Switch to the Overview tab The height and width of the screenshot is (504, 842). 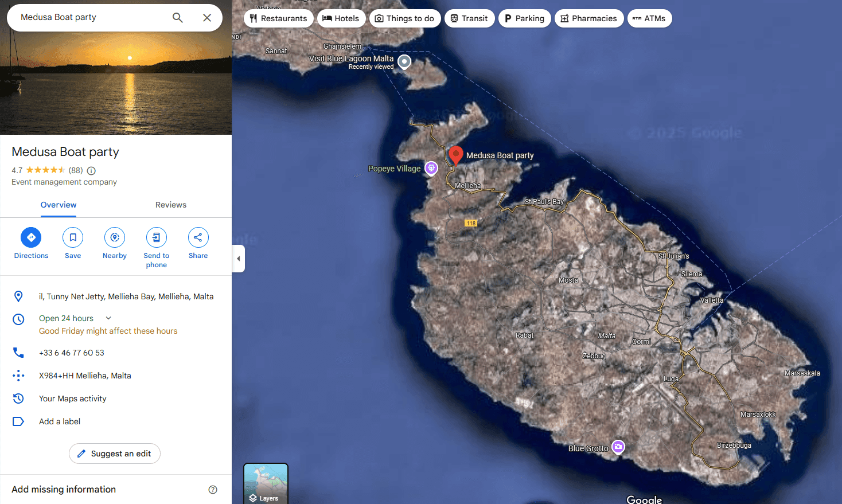59,205
